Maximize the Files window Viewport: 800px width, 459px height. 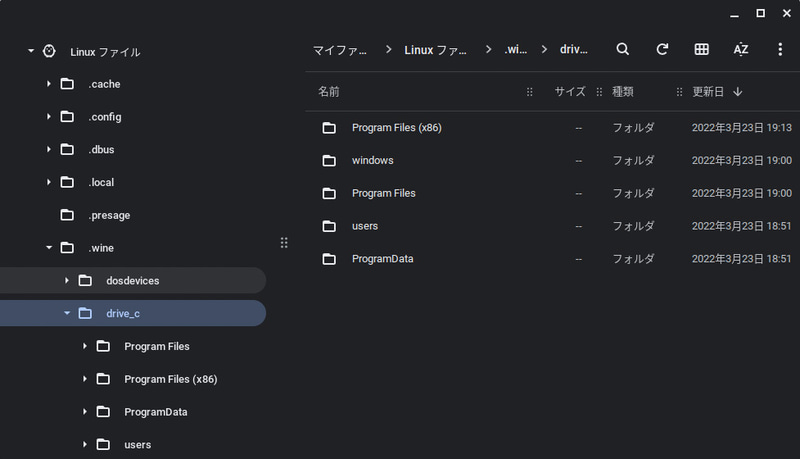(760, 13)
